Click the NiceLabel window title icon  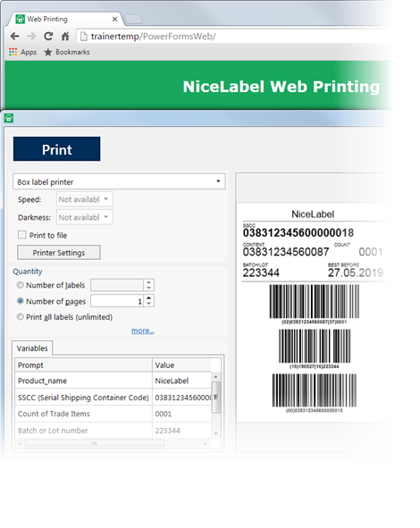[x=9, y=118]
